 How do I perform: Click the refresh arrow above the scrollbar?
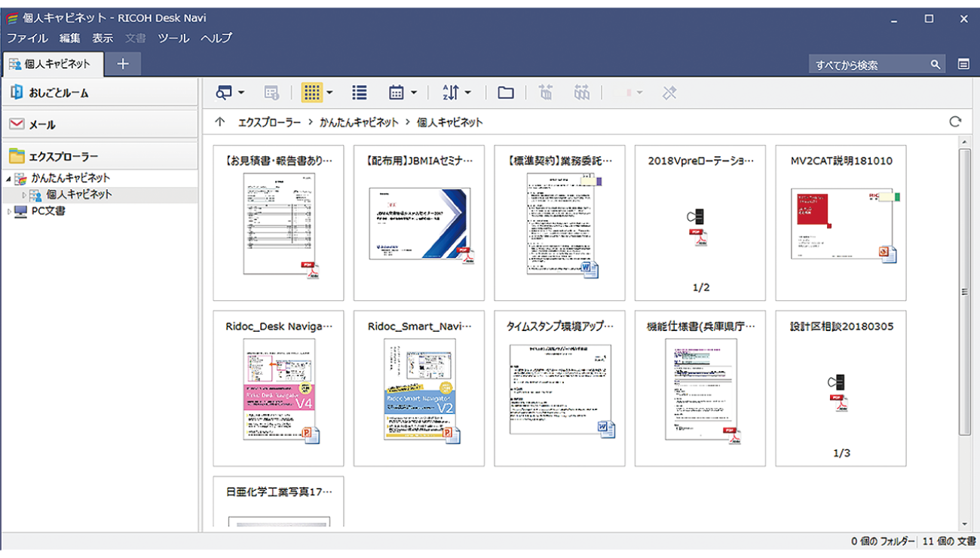[x=955, y=121]
